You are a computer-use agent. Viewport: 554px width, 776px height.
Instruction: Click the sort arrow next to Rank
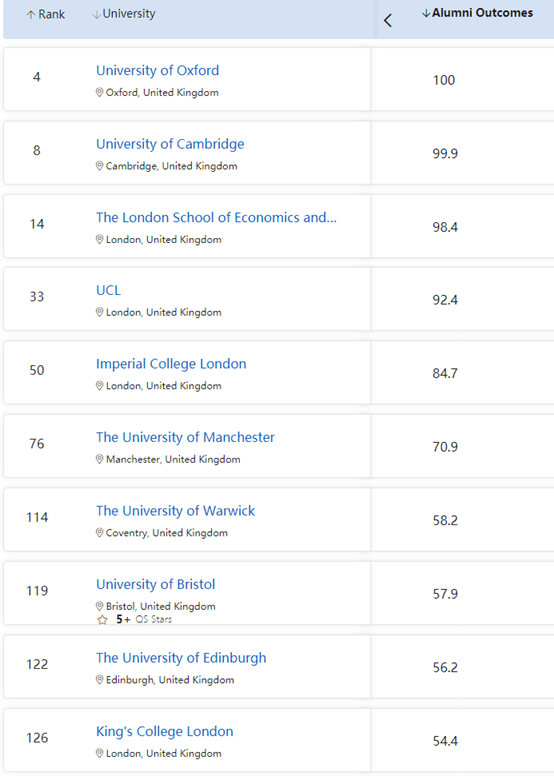click(x=31, y=15)
